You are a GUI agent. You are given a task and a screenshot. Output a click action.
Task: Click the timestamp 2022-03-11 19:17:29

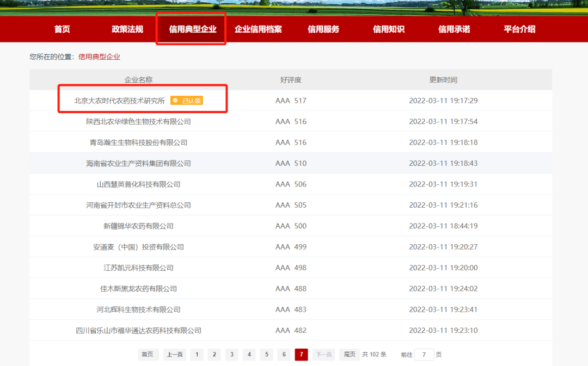click(x=443, y=101)
